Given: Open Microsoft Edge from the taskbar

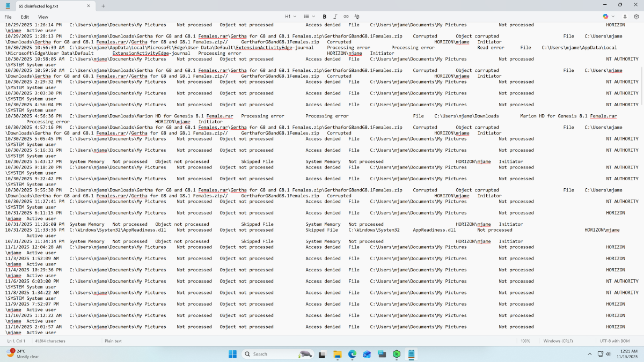Looking at the screenshot, I should coord(352,354).
